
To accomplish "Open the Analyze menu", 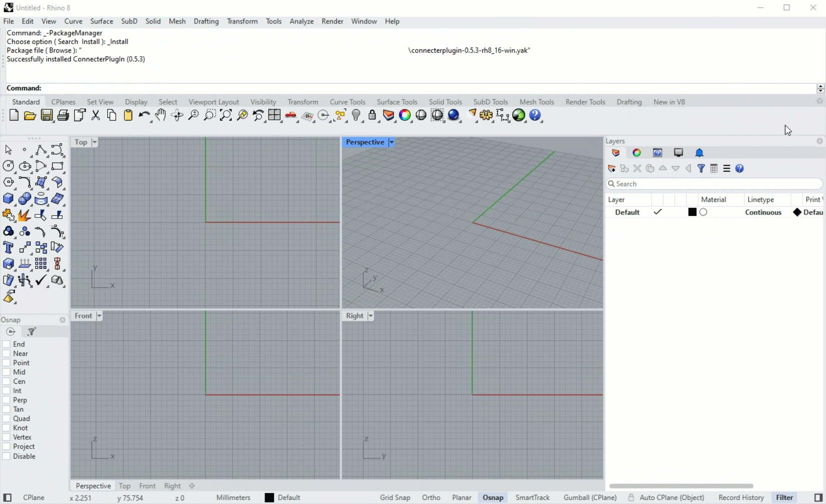I will pyautogui.click(x=302, y=21).
